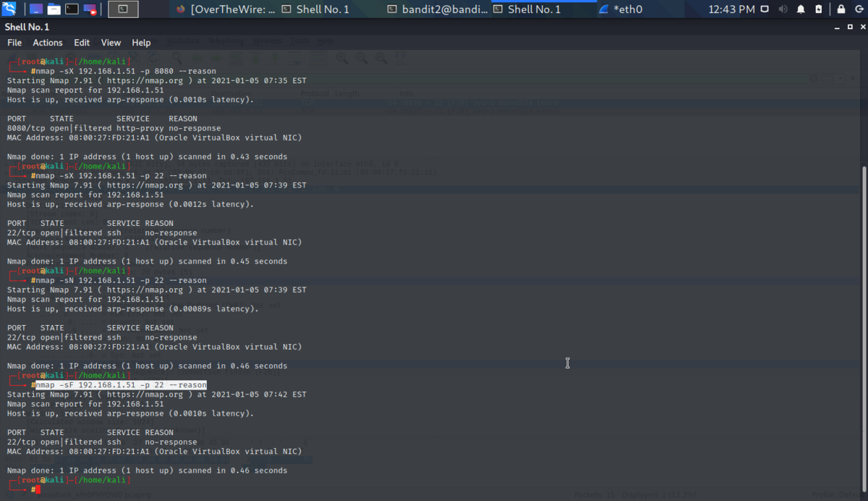868x501 pixels.
Task: Open the file manager panel launcher
Action: coord(54,9)
